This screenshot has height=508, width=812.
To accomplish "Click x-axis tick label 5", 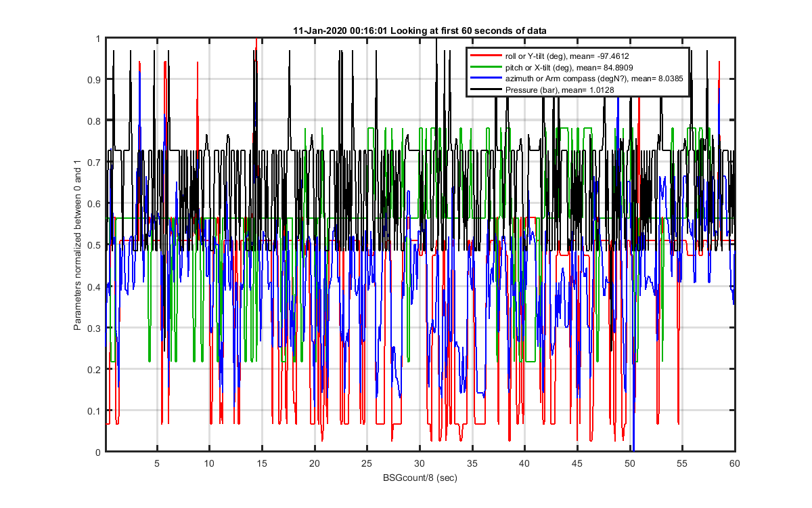I will tap(157, 463).
